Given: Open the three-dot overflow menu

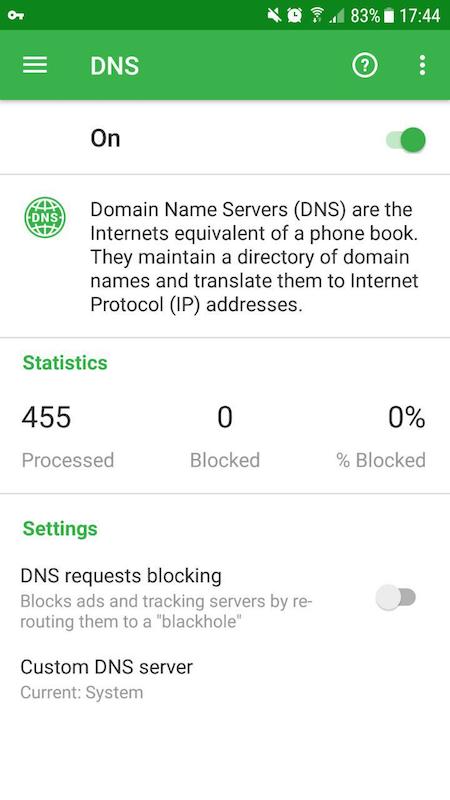Looking at the screenshot, I should 422,65.
